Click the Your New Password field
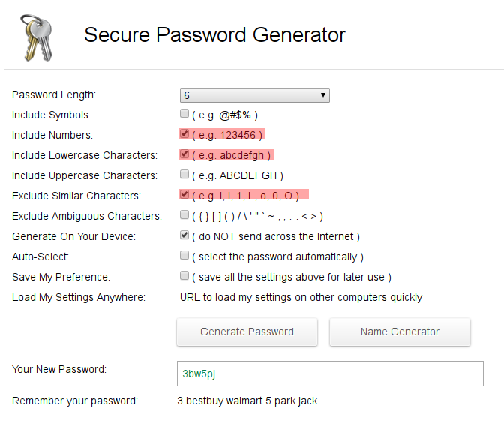The width and height of the screenshot is (504, 432). point(330,373)
